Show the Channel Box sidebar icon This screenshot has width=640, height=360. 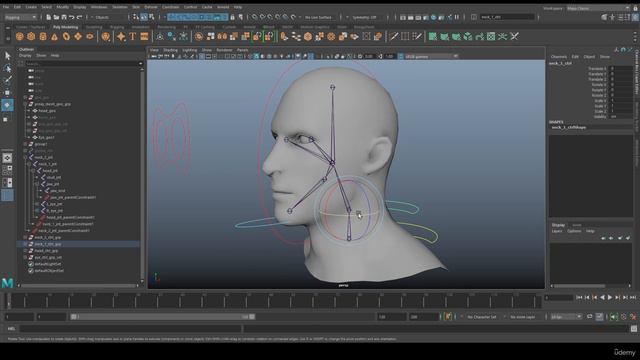click(x=636, y=17)
